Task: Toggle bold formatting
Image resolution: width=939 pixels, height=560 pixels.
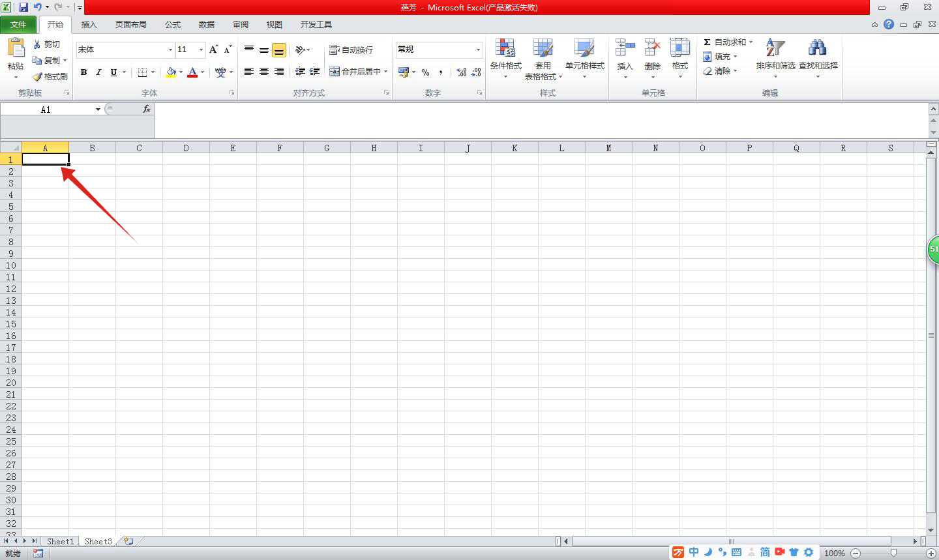Action: click(x=83, y=72)
